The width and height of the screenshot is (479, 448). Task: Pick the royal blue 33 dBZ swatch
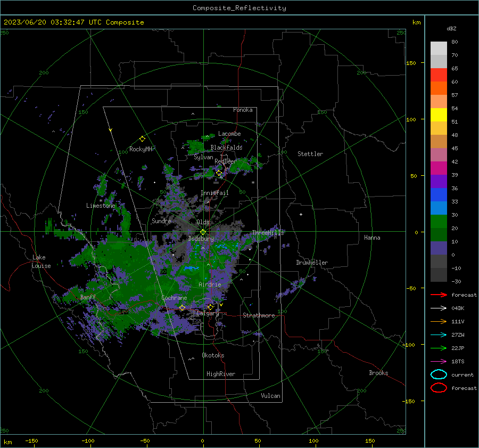pos(439,195)
